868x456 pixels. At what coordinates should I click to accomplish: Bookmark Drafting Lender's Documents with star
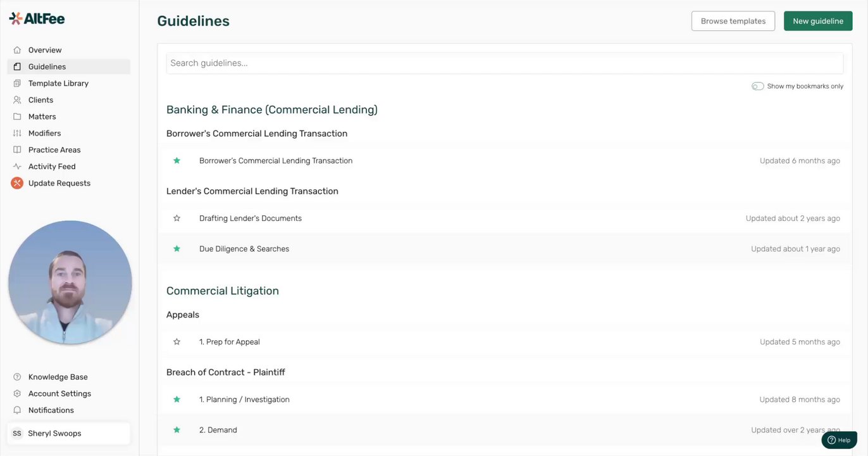[x=177, y=218]
